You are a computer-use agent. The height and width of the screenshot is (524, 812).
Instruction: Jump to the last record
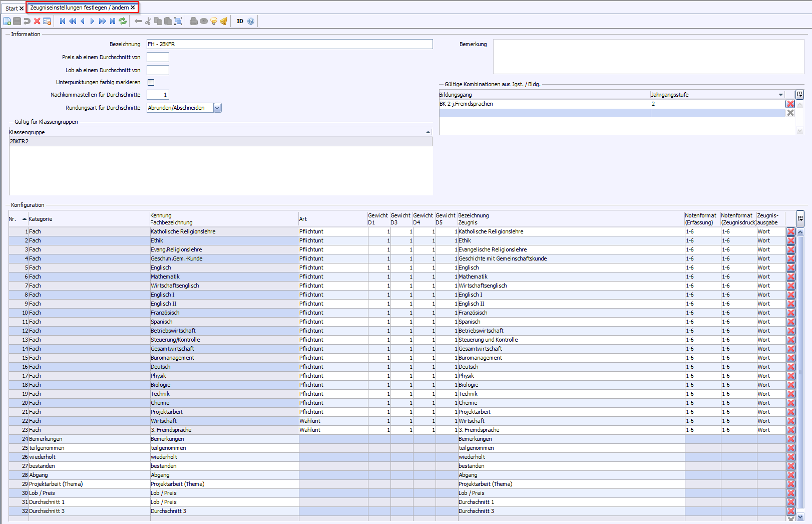[x=113, y=21]
